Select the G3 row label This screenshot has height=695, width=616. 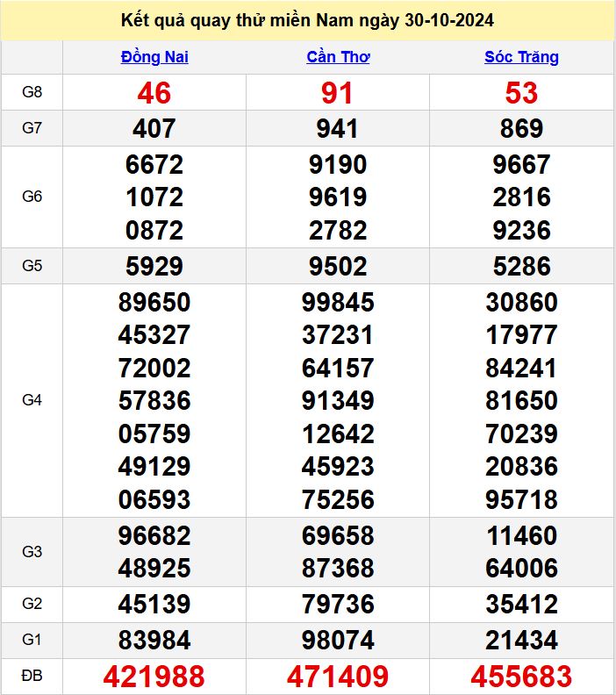pos(32,552)
